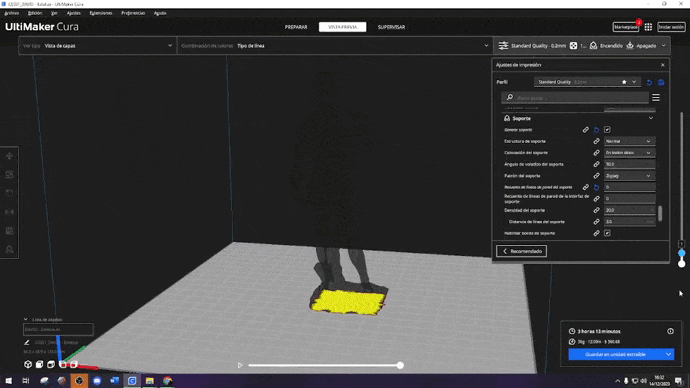
Task: Play the layer simulation
Action: 240,365
